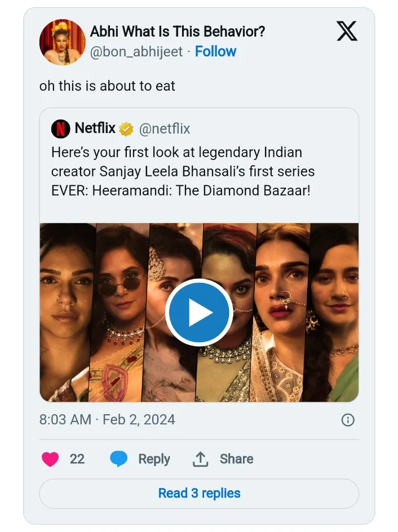This screenshot has width=398, height=532.
Task: Click the quoted Netflix tweet text
Action: tap(183, 171)
